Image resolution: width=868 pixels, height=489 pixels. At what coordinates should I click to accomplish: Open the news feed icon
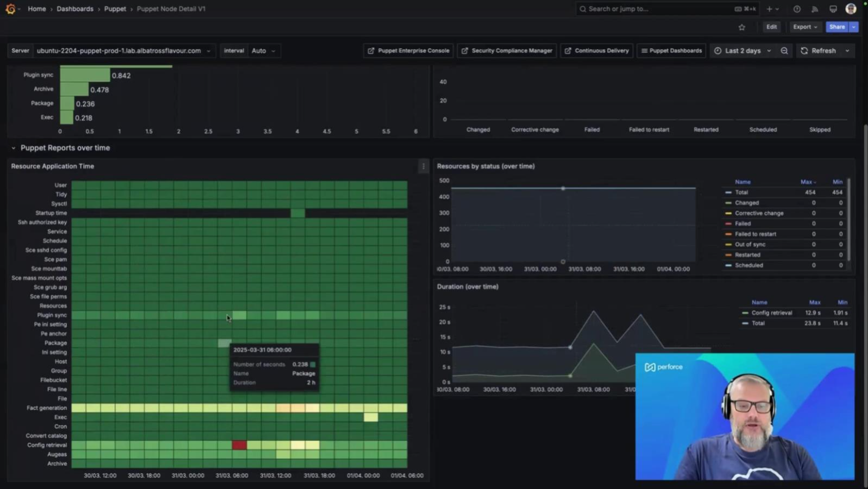pos(815,9)
